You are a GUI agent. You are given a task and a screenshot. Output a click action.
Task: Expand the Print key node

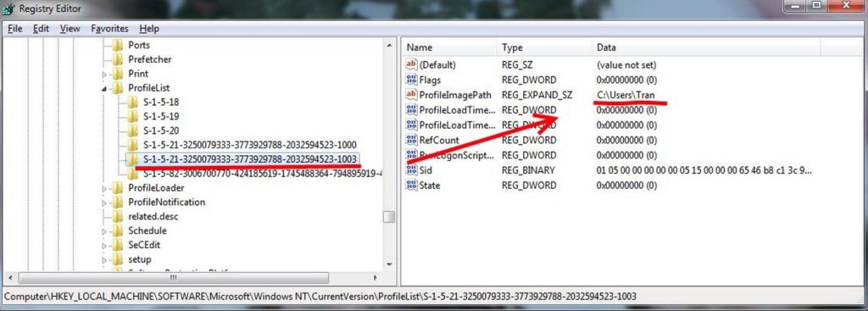coord(104,75)
